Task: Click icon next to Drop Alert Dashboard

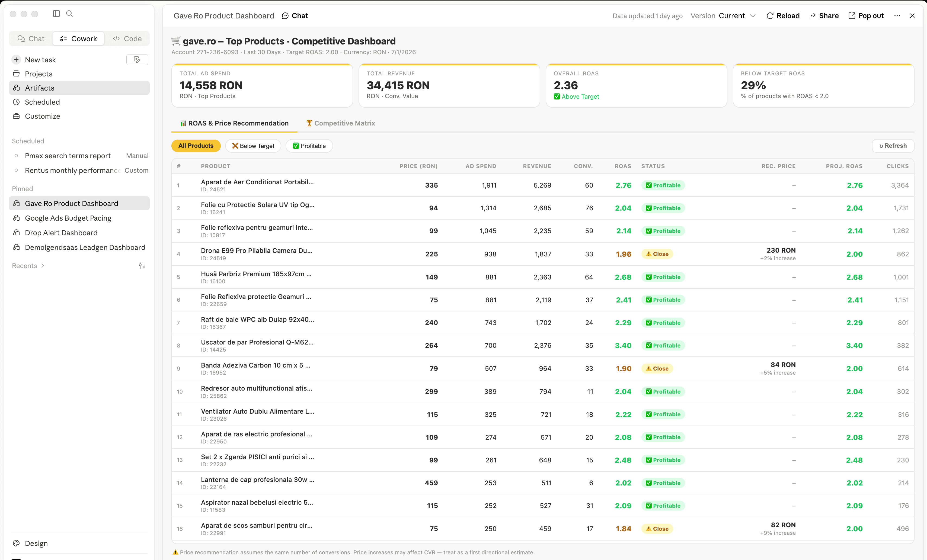Action: 16,232
